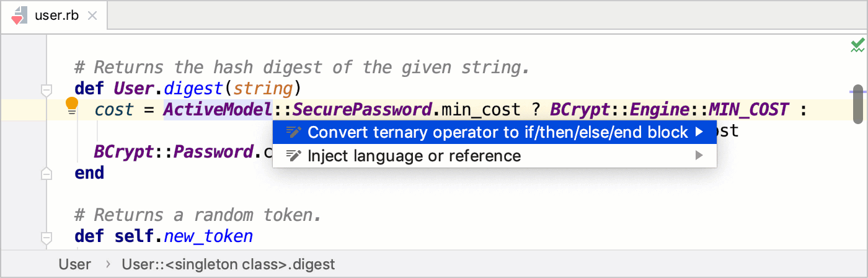Click the yellow intention bulb icon
The height and width of the screenshot is (278, 868).
point(72,106)
